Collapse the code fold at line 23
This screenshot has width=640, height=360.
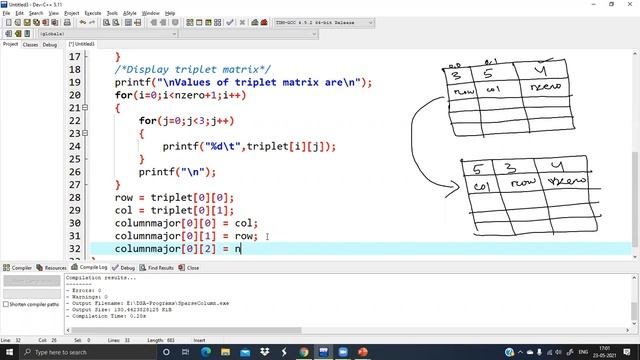85,133
